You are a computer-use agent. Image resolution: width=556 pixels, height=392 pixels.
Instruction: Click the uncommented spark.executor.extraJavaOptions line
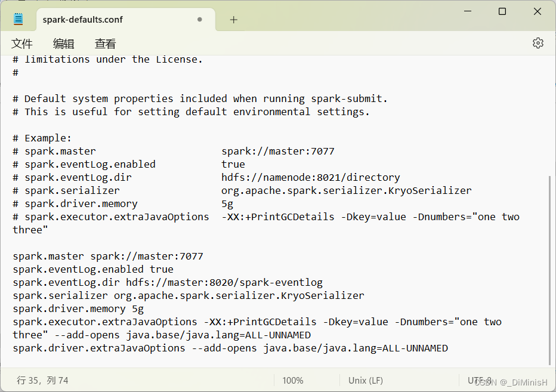point(257,328)
